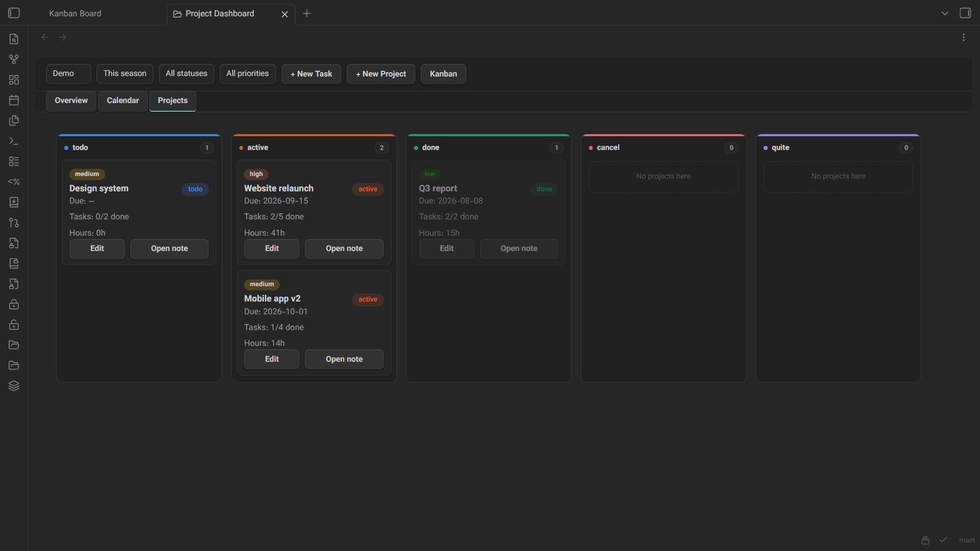Click the notebook lock icon in ribbon
This screenshot has height=551, width=980.
pyautogui.click(x=14, y=263)
